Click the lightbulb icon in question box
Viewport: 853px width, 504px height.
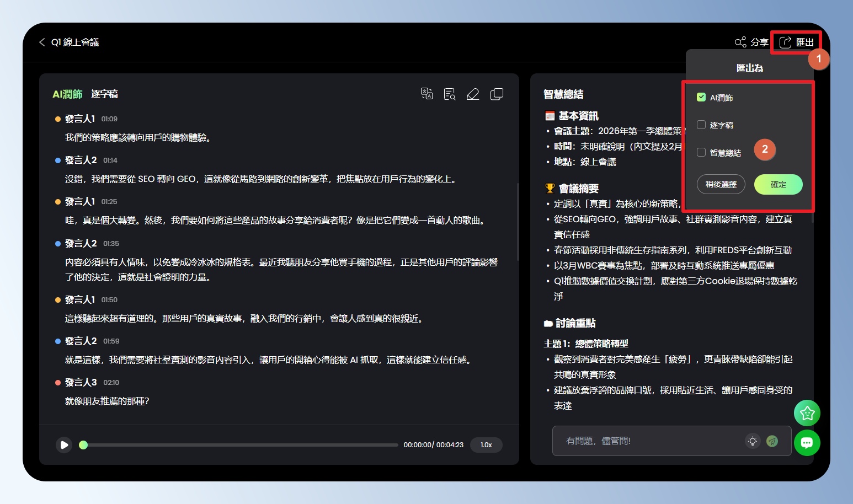click(752, 441)
